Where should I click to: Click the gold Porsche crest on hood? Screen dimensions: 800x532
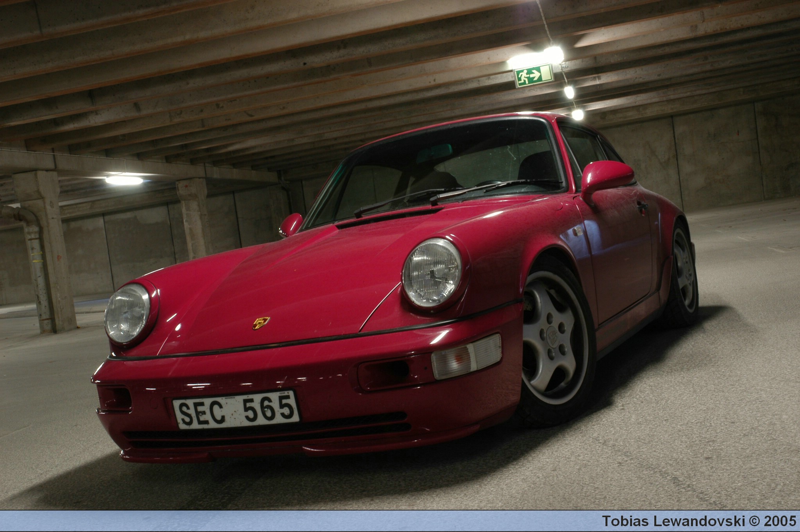tap(261, 323)
